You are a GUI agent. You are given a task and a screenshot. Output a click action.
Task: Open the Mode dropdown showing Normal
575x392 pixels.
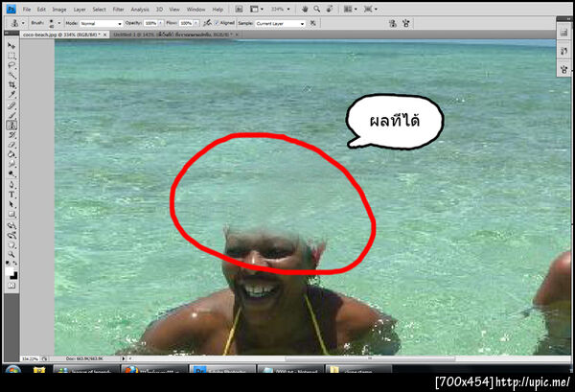tap(101, 23)
